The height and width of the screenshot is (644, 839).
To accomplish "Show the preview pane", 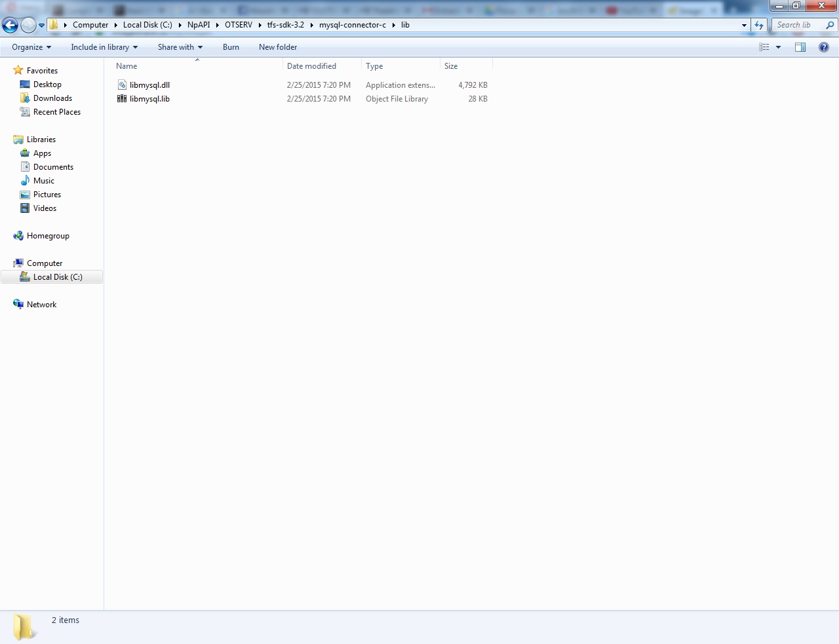I will click(x=800, y=47).
